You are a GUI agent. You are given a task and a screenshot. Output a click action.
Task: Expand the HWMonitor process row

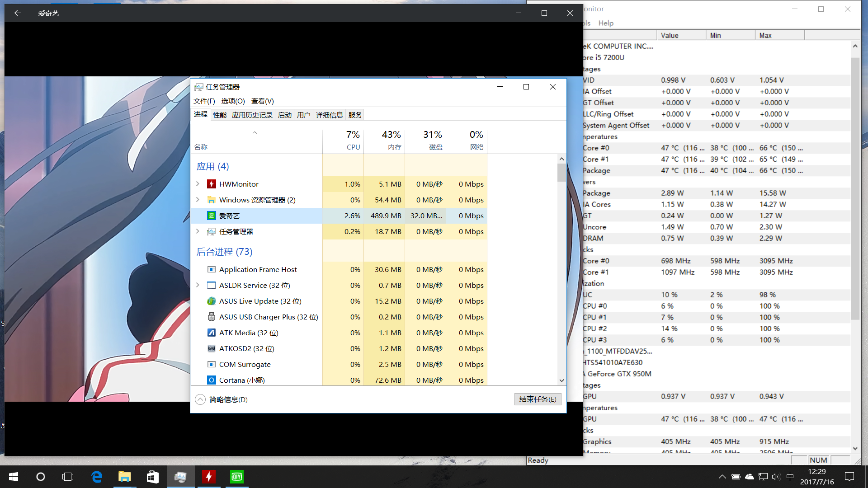[198, 184]
